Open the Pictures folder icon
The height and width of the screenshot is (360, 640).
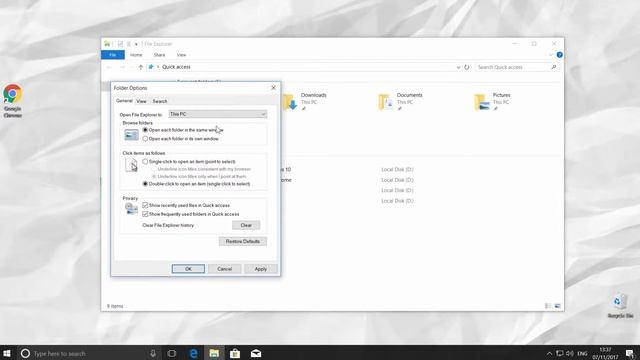pyautogui.click(x=482, y=102)
